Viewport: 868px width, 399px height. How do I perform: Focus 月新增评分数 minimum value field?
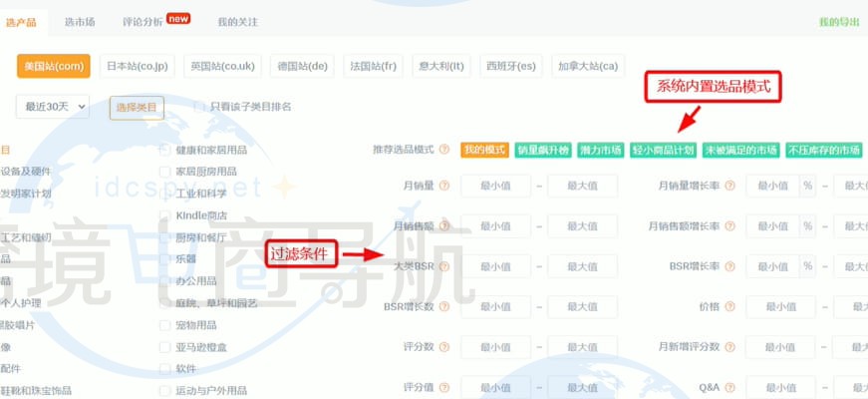click(780, 347)
